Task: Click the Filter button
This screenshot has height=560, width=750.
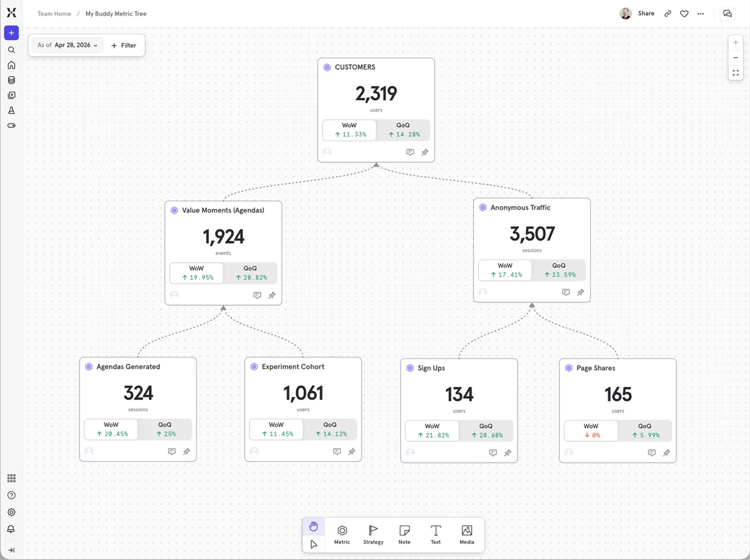Action: (124, 45)
